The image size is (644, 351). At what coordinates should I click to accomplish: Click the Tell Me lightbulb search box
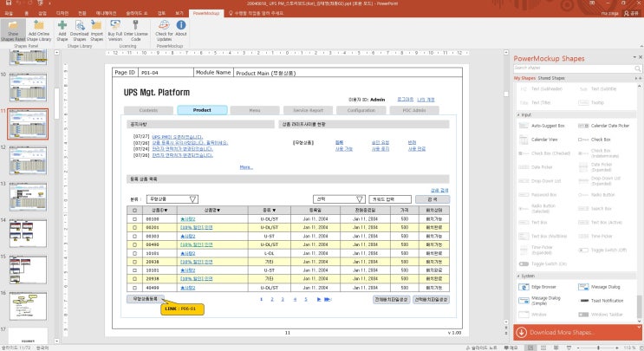coord(257,13)
